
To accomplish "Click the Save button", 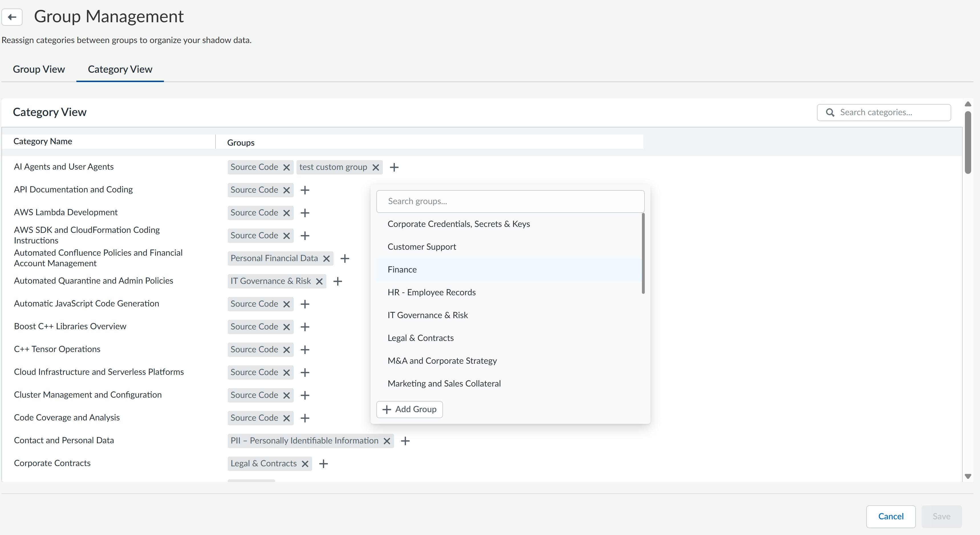I will pyautogui.click(x=941, y=516).
